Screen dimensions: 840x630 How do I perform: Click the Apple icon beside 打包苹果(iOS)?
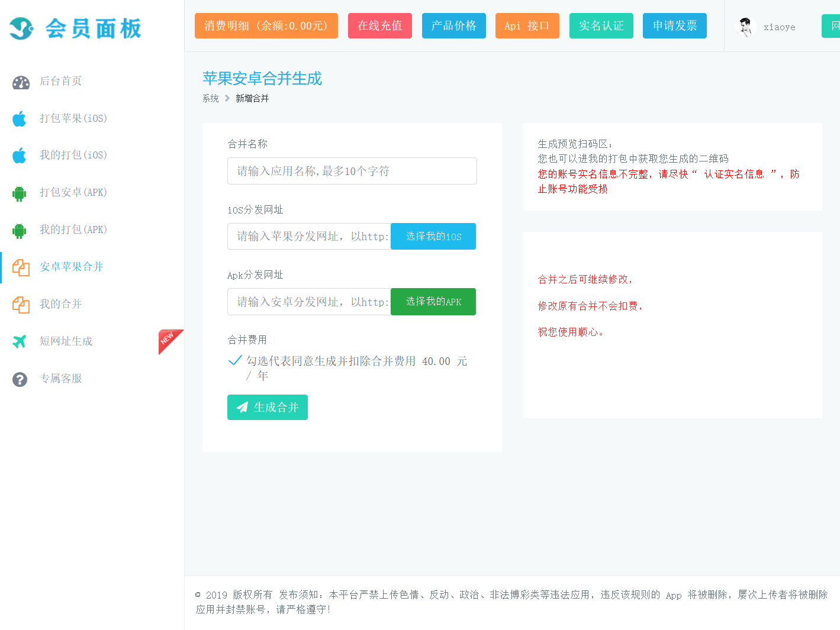click(x=20, y=119)
